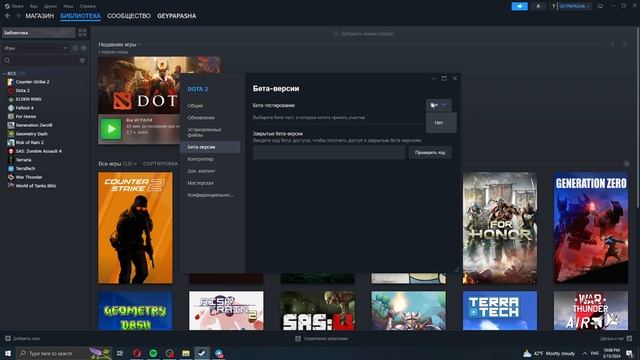The width and height of the screenshot is (640, 360).
Task: Open the Steam menu
Action: 14,6
